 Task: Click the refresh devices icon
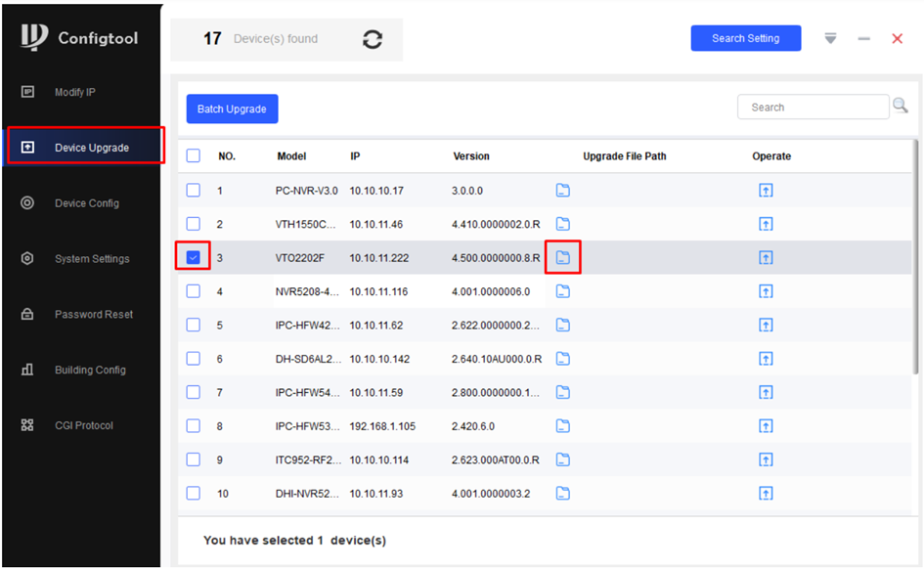coord(372,40)
